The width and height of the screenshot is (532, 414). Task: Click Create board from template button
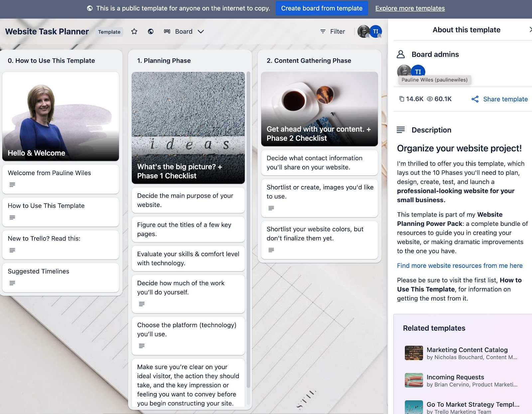[322, 8]
